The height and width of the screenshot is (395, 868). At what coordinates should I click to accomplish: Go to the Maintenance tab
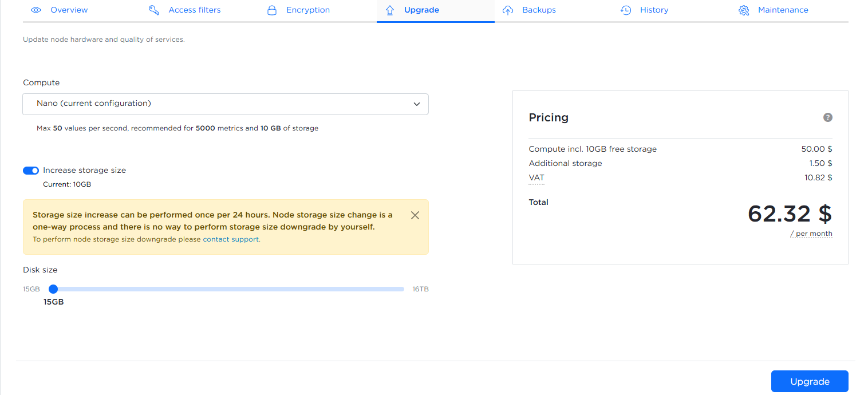coord(783,10)
